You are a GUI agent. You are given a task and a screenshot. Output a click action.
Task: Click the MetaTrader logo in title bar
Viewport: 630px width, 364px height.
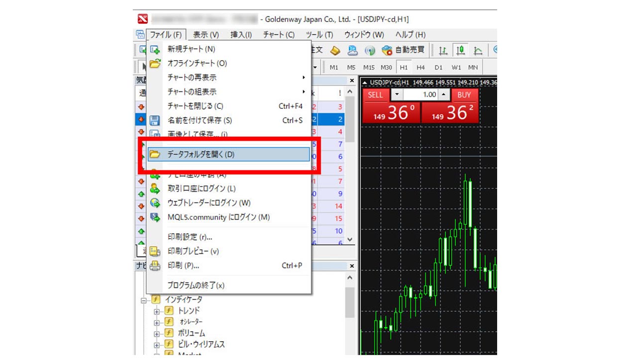coord(142,19)
